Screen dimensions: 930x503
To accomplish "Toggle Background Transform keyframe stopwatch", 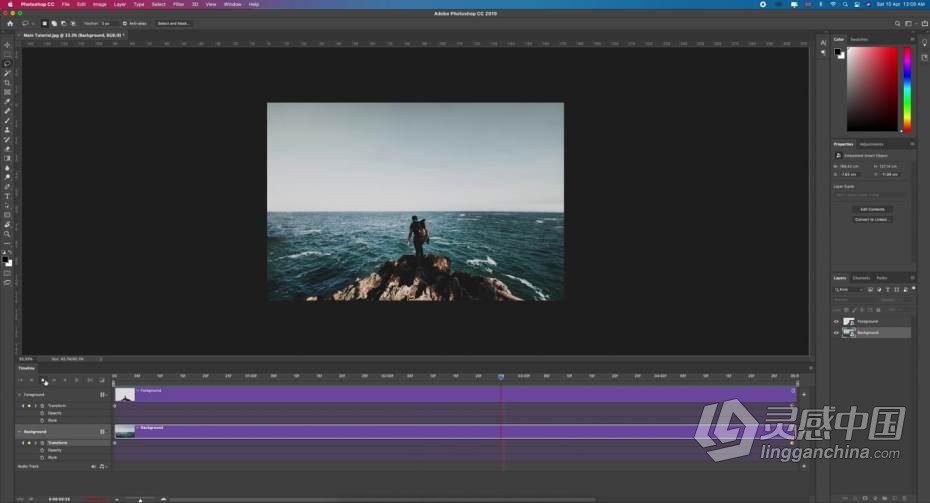I will (x=42, y=443).
